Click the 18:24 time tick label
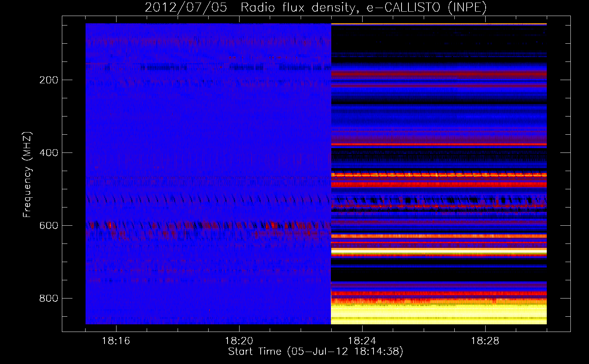Screen dimensions: 589x364 click(362, 341)
